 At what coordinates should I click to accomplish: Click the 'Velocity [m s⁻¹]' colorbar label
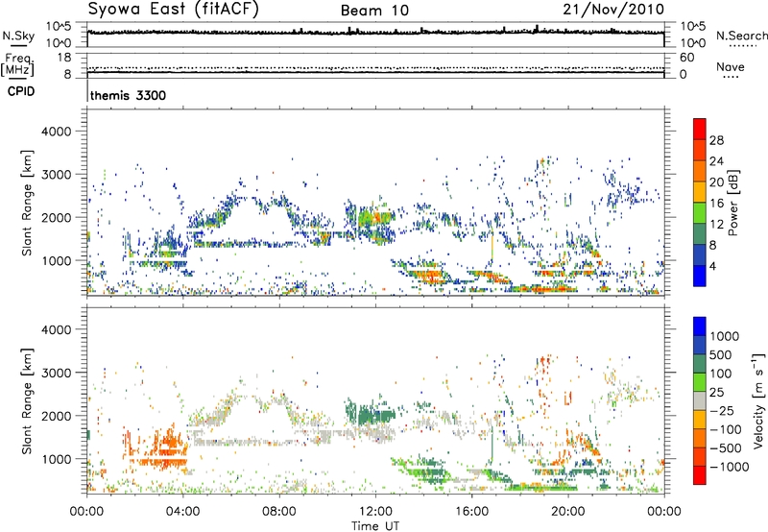pos(758,400)
